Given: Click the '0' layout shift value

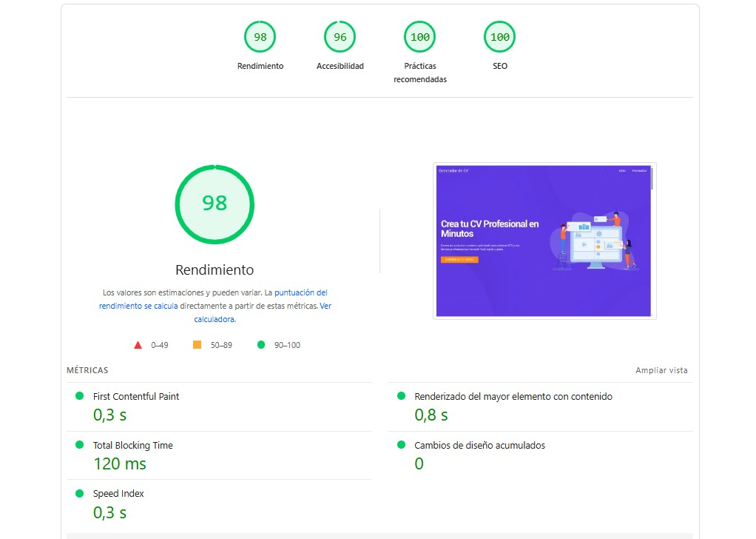Looking at the screenshot, I should click(x=419, y=463).
